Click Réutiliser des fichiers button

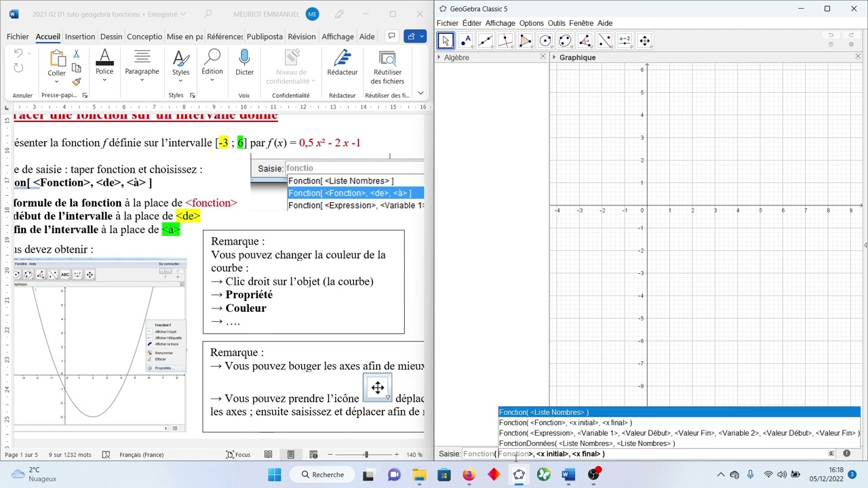387,67
